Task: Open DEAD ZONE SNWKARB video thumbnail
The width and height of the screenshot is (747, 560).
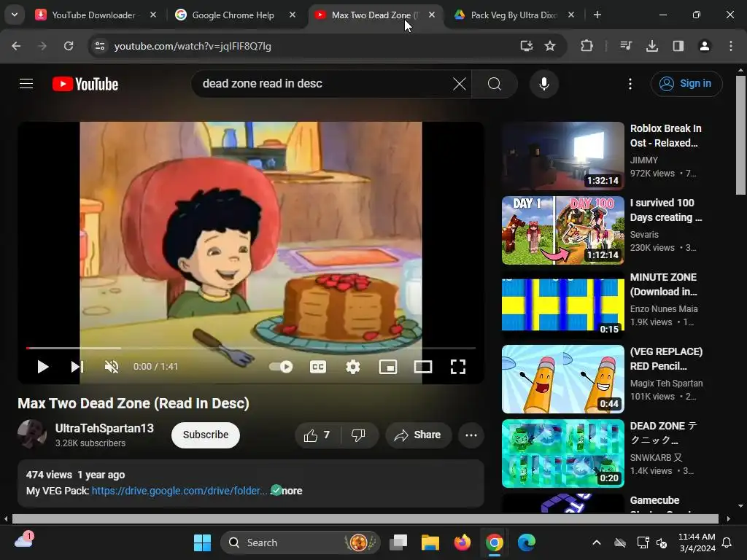Action: 562,454
